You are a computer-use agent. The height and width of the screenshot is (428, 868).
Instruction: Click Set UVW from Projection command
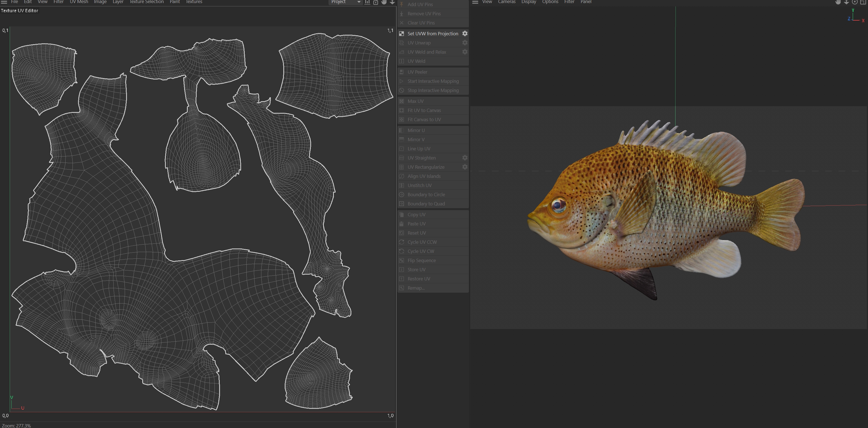tap(432, 33)
